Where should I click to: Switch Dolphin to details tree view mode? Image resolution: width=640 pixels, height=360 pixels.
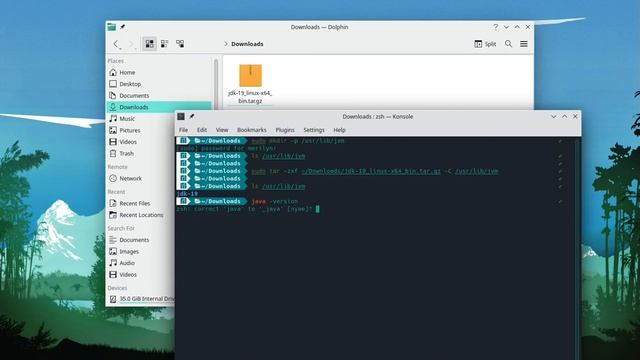click(x=180, y=44)
